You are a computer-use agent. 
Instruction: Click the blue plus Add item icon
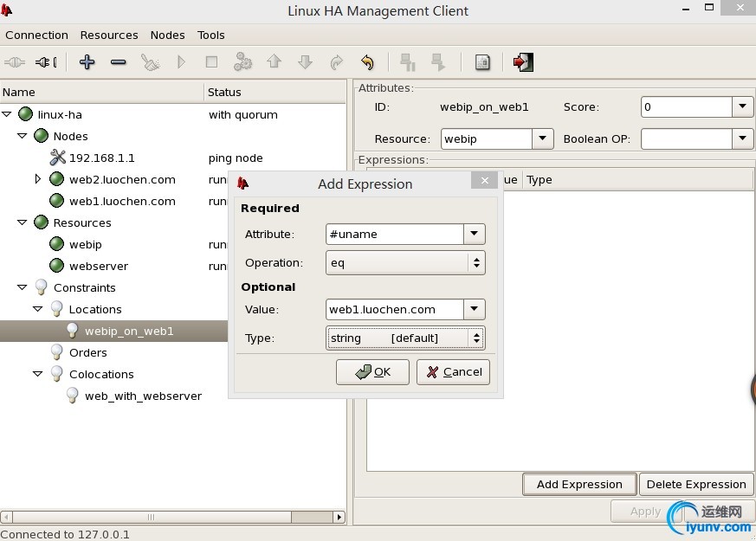click(87, 62)
